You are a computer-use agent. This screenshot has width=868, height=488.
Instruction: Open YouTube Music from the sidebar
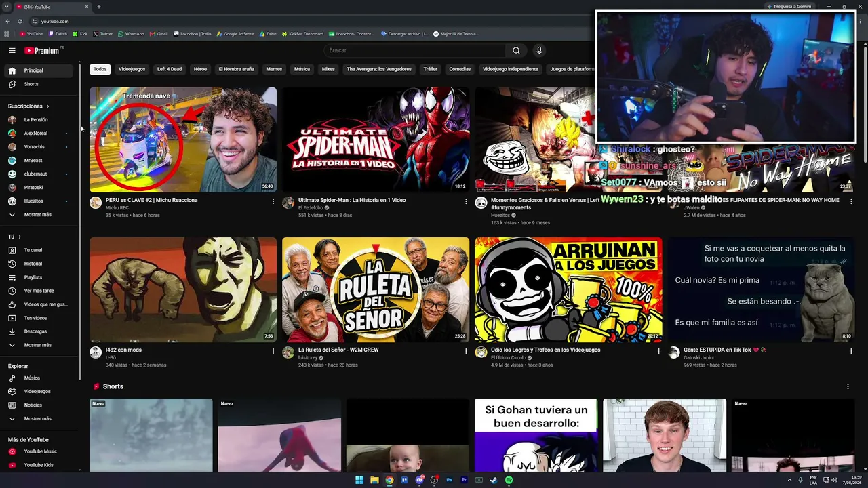(x=39, y=451)
